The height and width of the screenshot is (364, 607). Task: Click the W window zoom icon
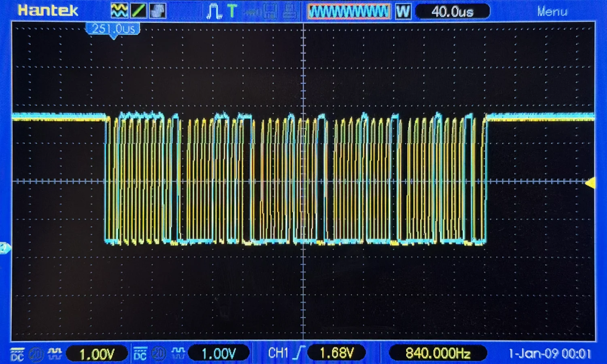tap(402, 11)
